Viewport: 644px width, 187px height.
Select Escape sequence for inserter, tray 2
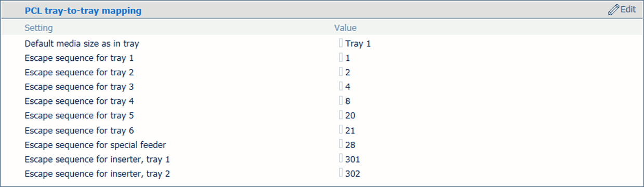(98, 174)
